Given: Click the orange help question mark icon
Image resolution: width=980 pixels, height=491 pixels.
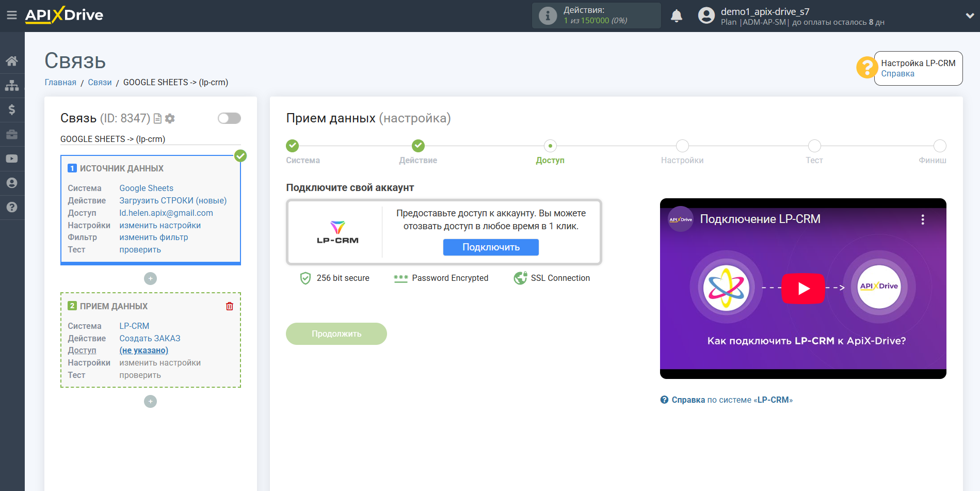Looking at the screenshot, I should pyautogui.click(x=867, y=68).
